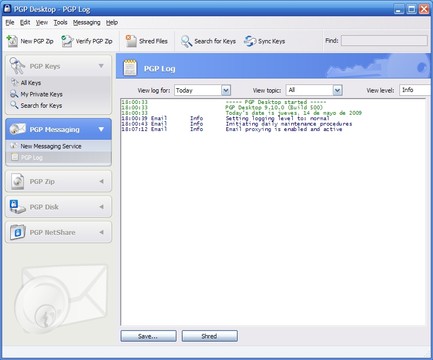The height and width of the screenshot is (360, 433).
Task: Click the Save... button
Action: (148, 336)
